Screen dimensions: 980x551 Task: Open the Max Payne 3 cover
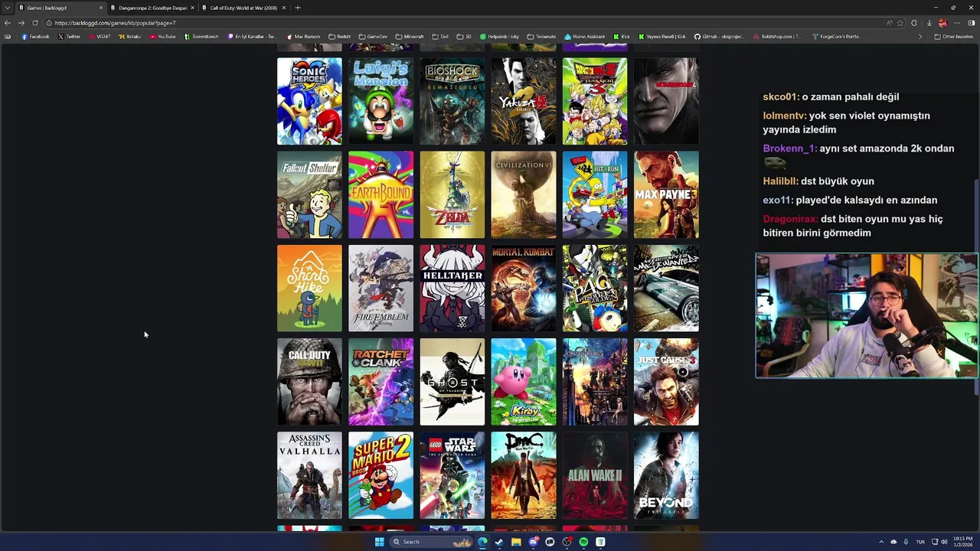coord(666,194)
